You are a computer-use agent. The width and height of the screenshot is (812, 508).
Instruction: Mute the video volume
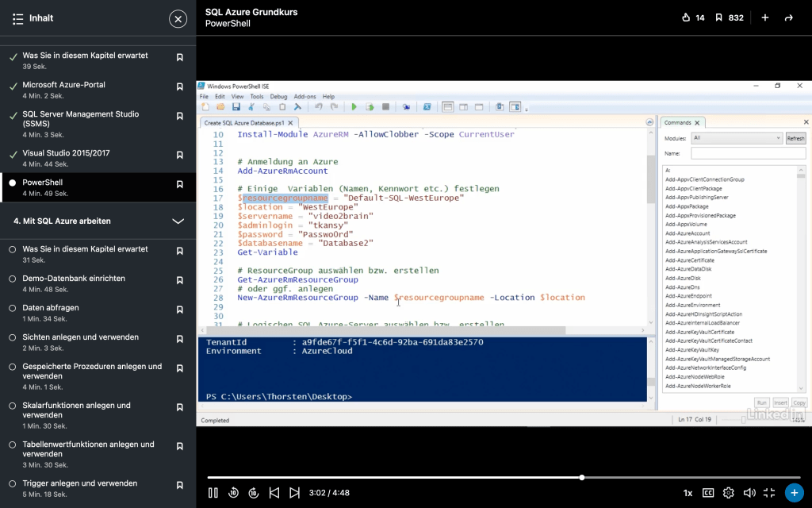point(749,493)
